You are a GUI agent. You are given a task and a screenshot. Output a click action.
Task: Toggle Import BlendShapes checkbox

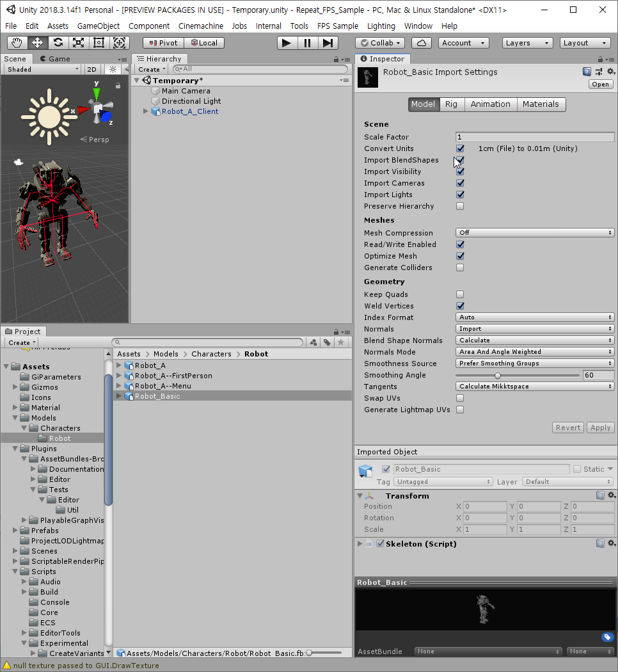pyautogui.click(x=460, y=160)
